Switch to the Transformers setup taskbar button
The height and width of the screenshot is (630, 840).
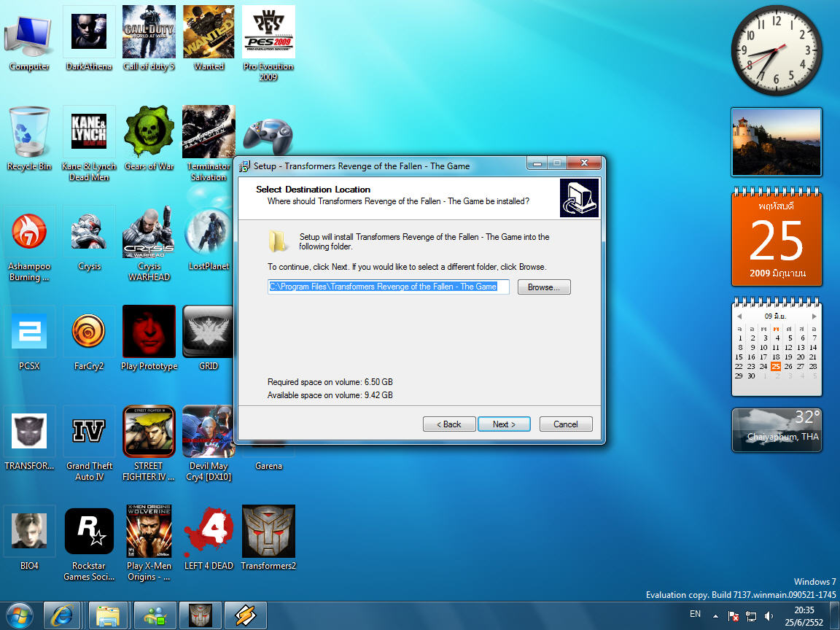click(201, 615)
